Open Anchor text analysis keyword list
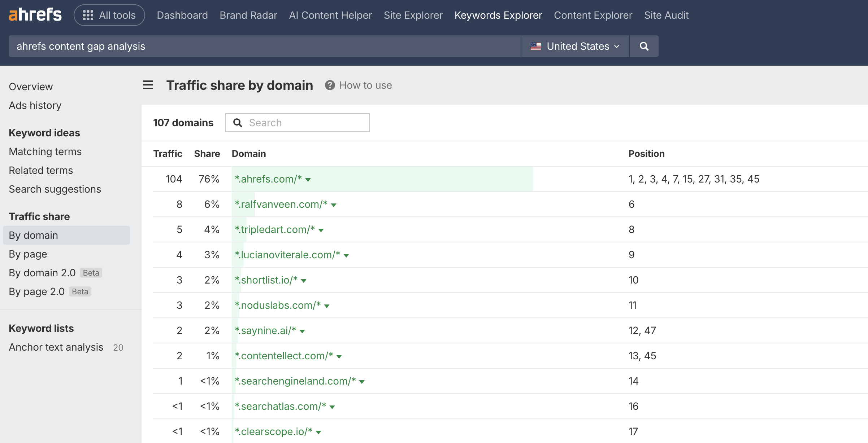Image resolution: width=868 pixels, height=443 pixels. [56, 347]
